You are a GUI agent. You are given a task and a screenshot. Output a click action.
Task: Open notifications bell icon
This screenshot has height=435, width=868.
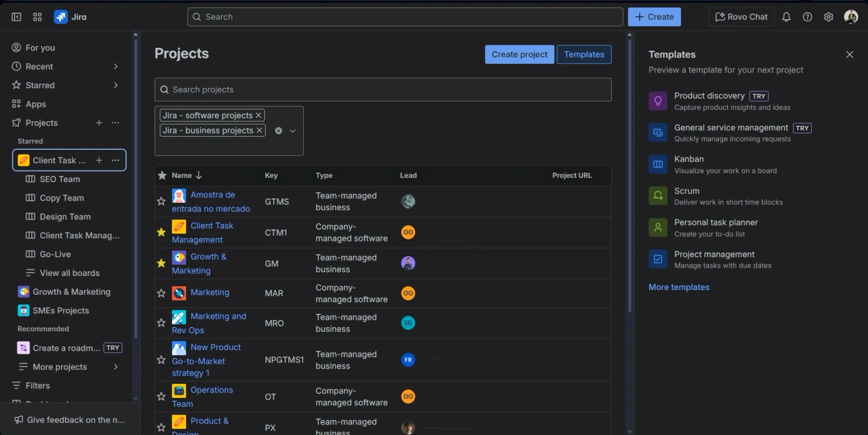tap(786, 17)
